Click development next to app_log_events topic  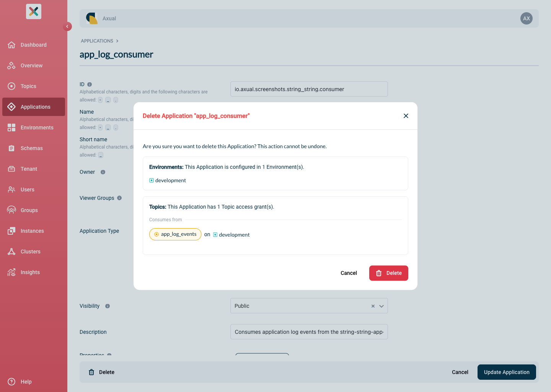pyautogui.click(x=231, y=235)
